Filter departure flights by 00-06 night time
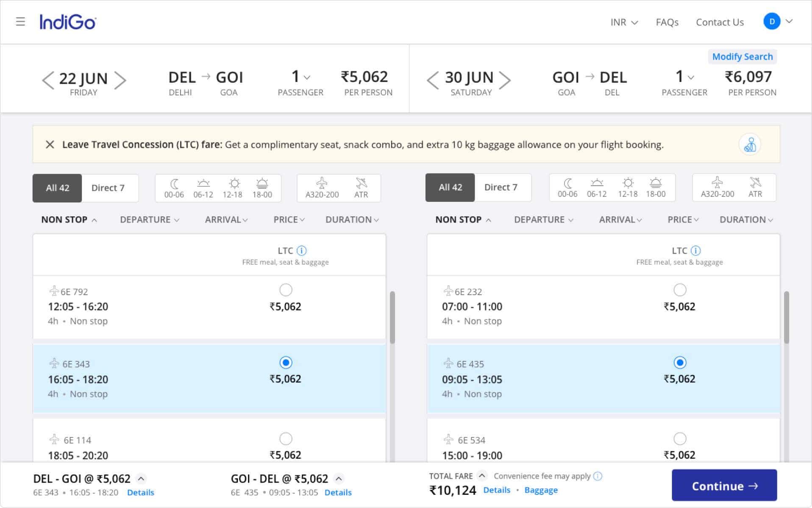The width and height of the screenshot is (812, 508). pyautogui.click(x=174, y=188)
